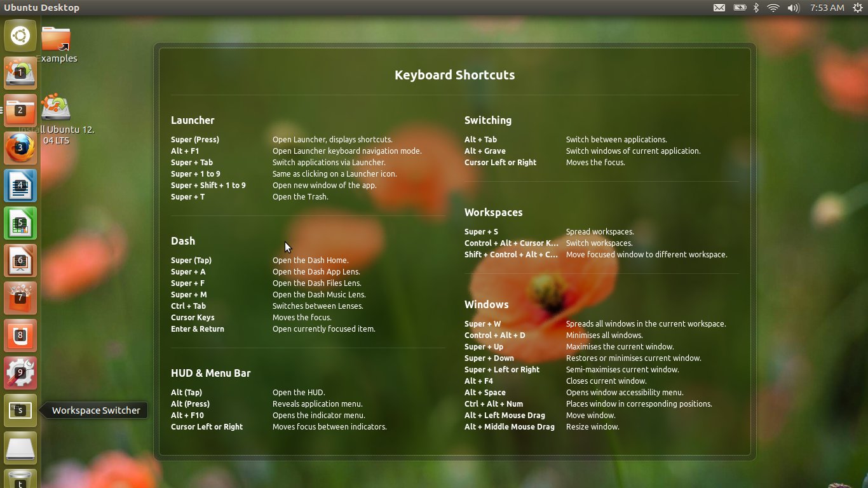Click the Super + W shortcut text
The width and height of the screenshot is (868, 488).
[x=483, y=324]
